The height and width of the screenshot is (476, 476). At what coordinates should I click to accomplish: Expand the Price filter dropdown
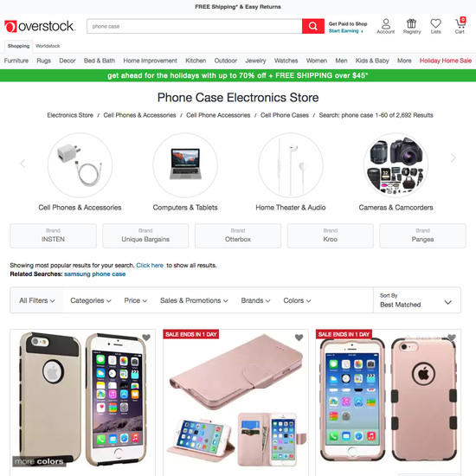135,300
